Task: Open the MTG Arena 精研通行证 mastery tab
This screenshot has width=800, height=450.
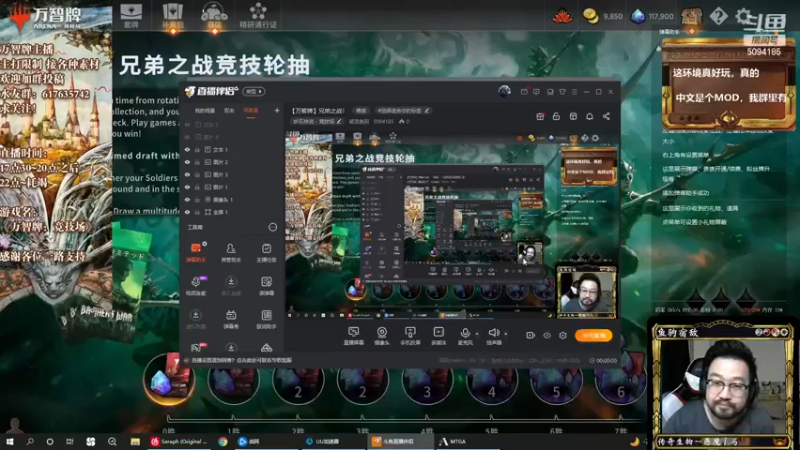Action: (x=258, y=15)
